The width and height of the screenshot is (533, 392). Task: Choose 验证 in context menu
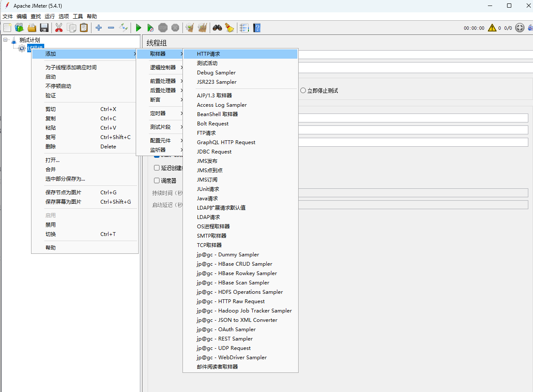coord(85,95)
